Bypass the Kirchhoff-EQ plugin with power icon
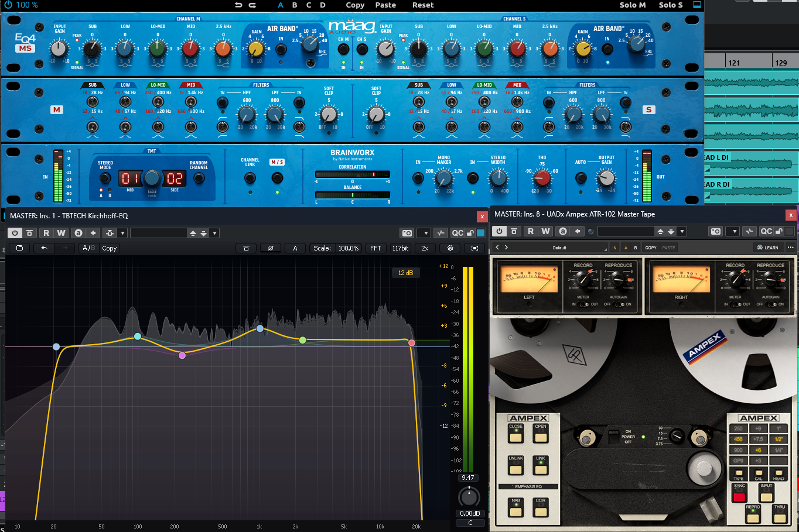 pyautogui.click(x=15, y=233)
